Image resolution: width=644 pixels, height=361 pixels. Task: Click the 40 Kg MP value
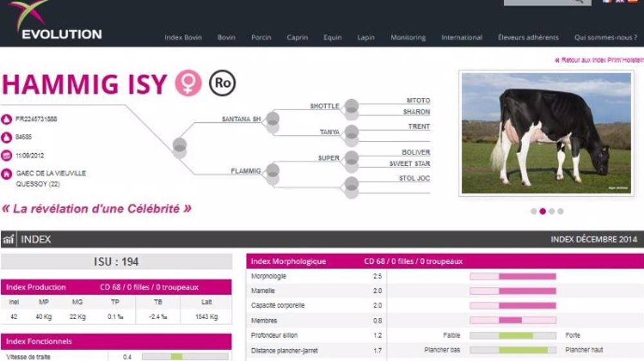point(44,317)
